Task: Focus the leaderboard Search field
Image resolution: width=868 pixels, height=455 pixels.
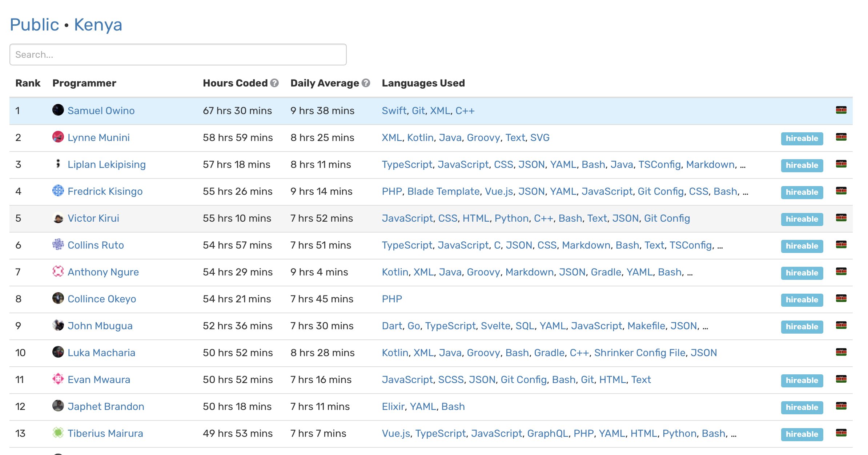Action: [x=178, y=55]
